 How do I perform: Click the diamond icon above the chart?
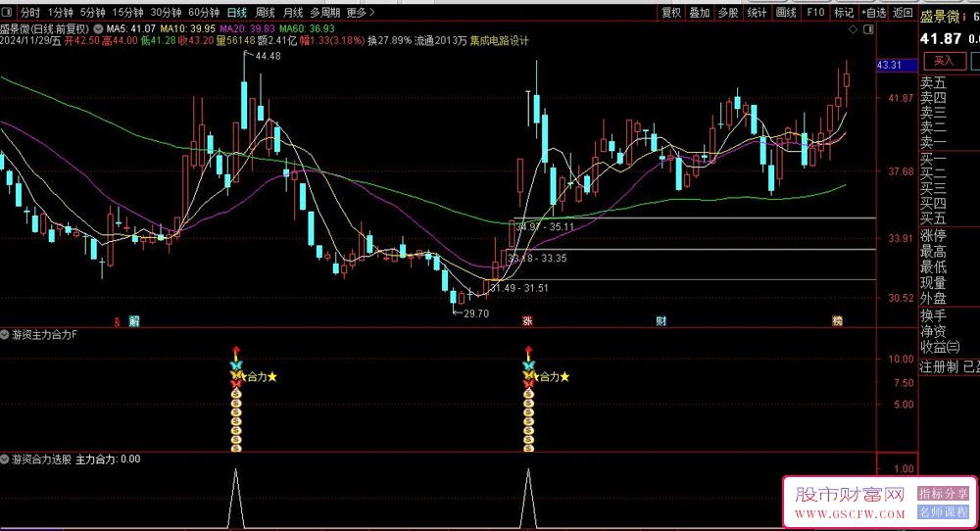854,29
